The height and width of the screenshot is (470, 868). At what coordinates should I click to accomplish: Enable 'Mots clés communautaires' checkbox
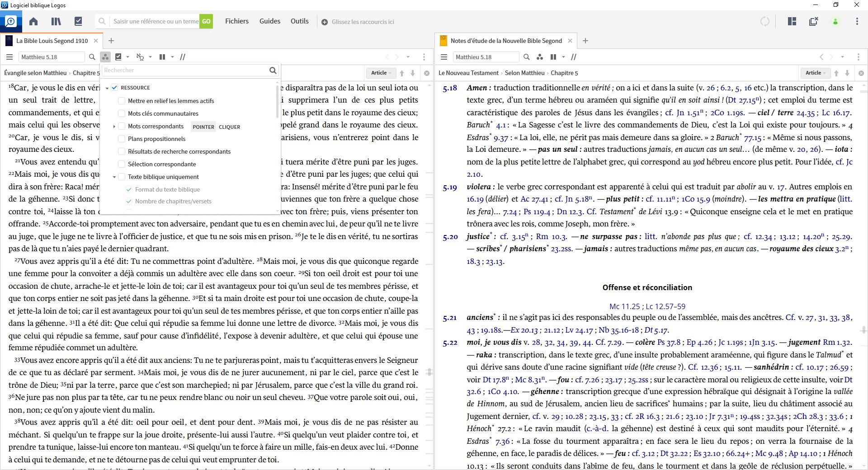click(x=122, y=113)
